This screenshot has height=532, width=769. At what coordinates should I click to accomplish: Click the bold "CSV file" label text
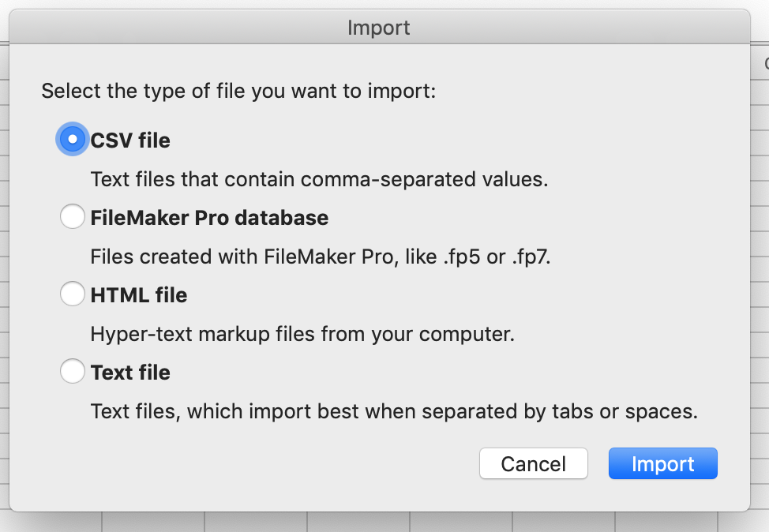pos(130,140)
